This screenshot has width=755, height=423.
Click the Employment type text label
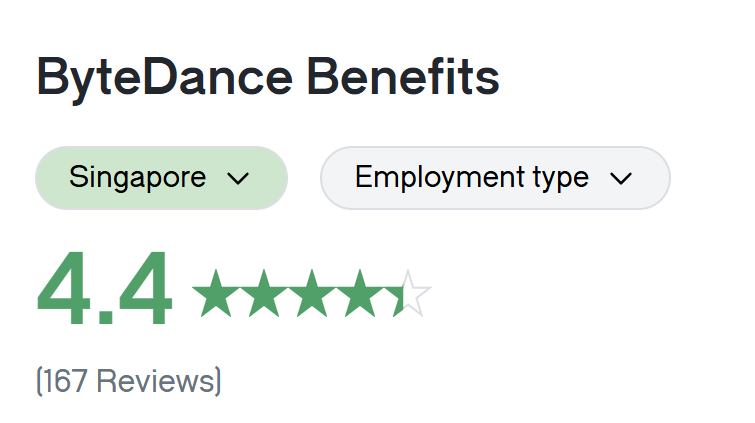point(471,178)
